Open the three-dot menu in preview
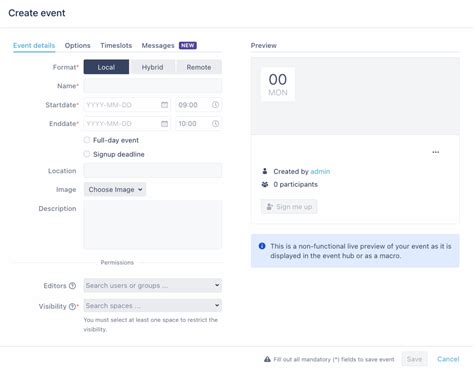Viewport: 474px width, 370px height. pyautogui.click(x=435, y=152)
